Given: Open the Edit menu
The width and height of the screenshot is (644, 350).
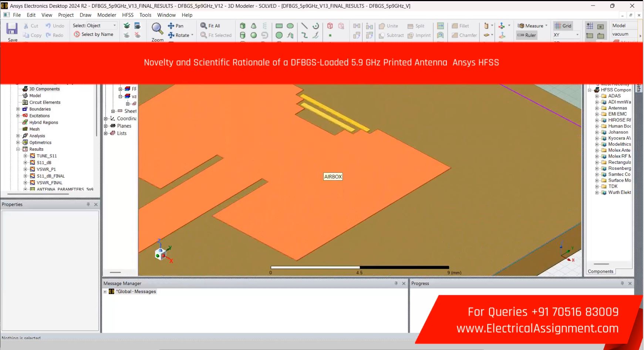Looking at the screenshot, I should point(31,15).
